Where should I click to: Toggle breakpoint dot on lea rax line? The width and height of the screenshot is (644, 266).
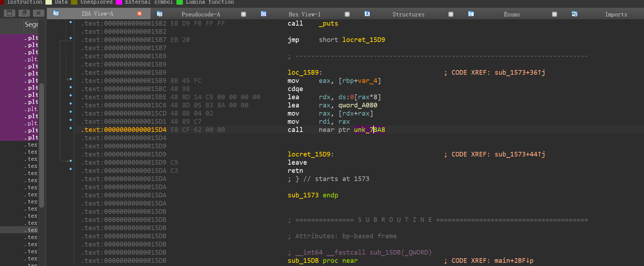click(x=71, y=103)
